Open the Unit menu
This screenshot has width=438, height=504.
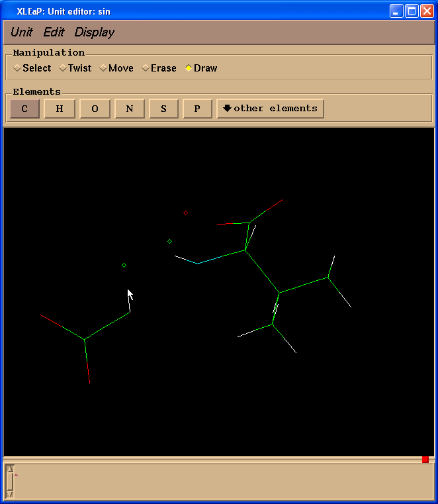pos(22,32)
